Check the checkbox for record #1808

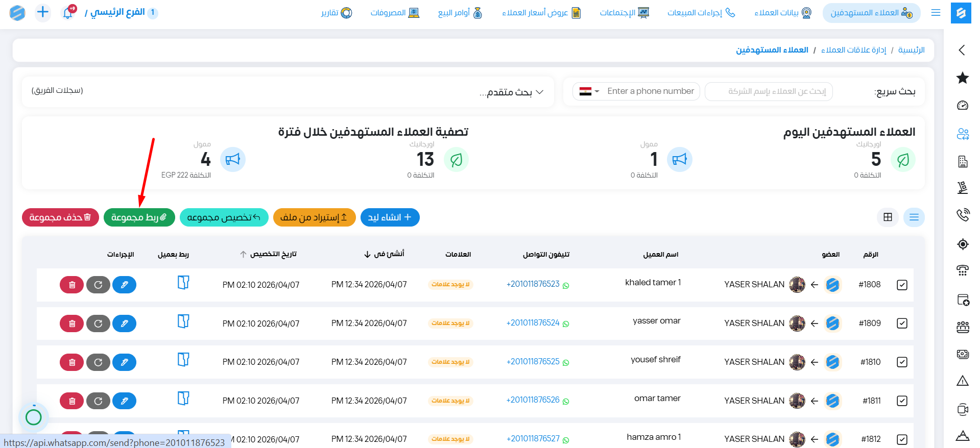[902, 285]
